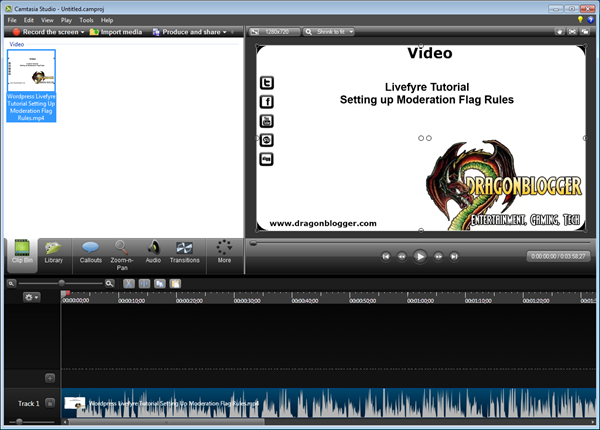
Task: Click the timeline horizontal scrollbar
Action: pyautogui.click(x=166, y=422)
